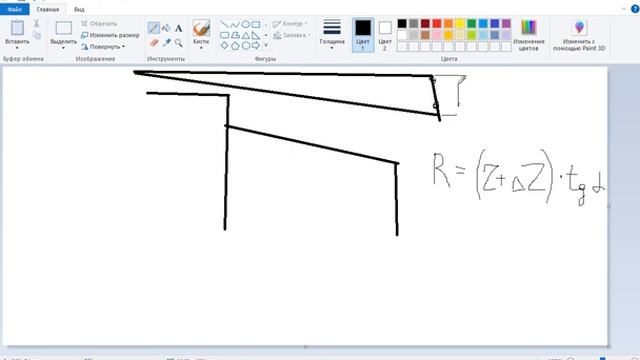Expand the shapes gallery more arrow
640x360 pixels.
[266, 45]
